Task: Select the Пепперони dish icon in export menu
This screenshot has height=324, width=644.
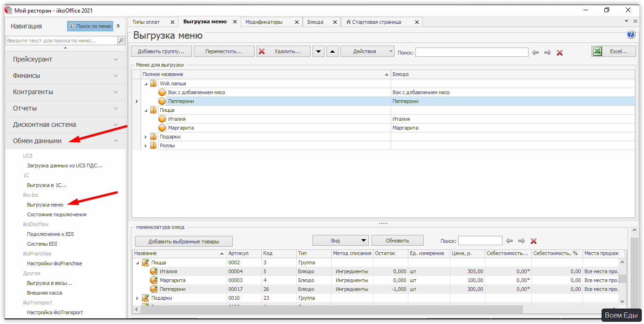Action: point(162,101)
